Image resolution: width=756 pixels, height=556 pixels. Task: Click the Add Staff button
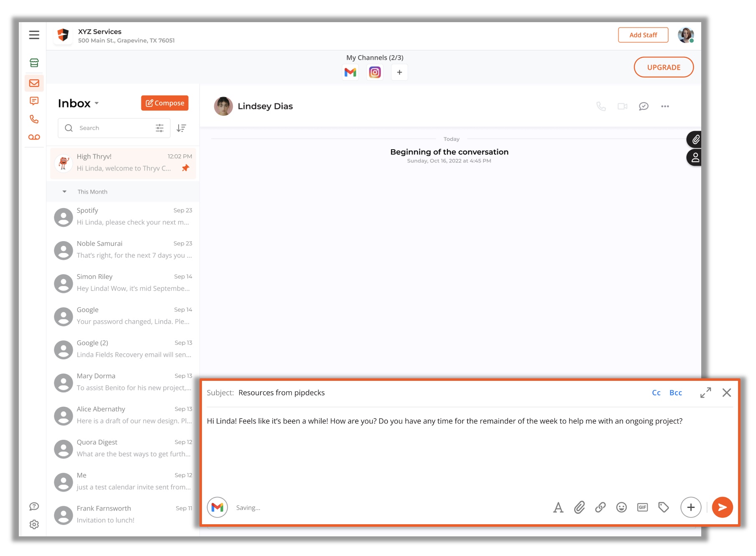pyautogui.click(x=643, y=35)
